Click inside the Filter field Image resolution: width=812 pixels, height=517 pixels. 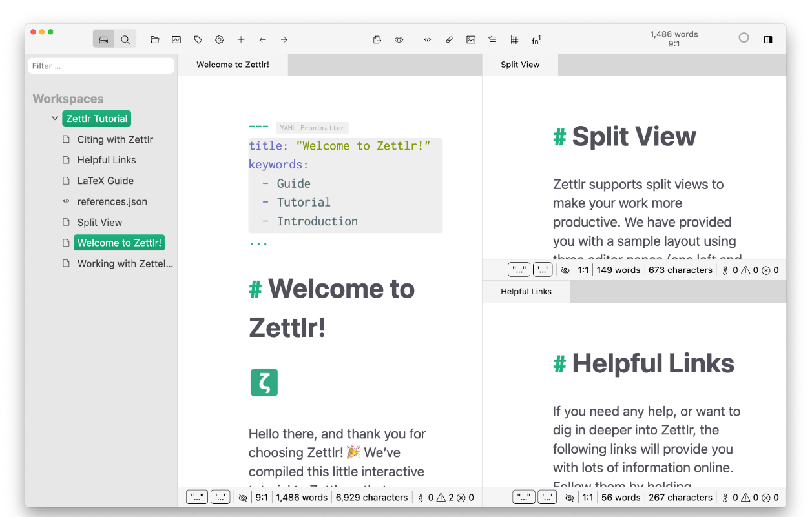[101, 65]
